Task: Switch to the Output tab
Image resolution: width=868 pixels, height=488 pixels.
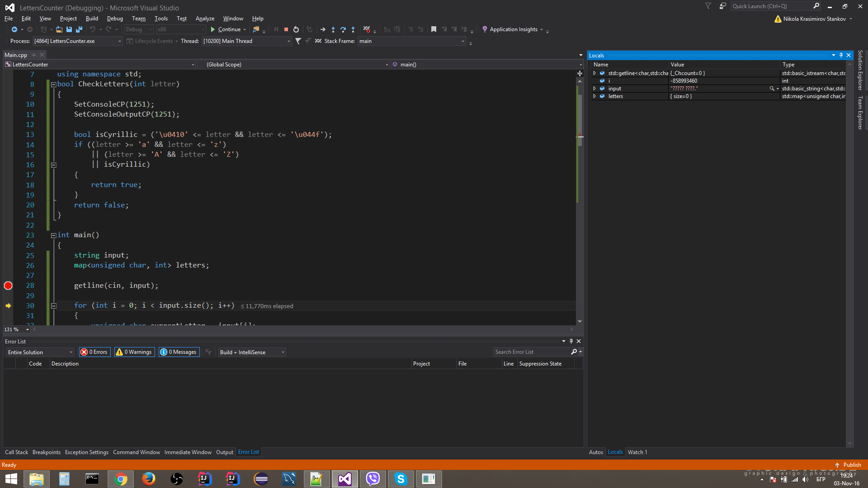Action: (225, 452)
